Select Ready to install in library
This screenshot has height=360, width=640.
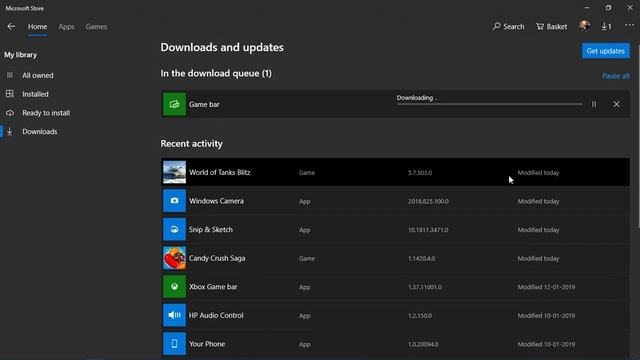(x=46, y=113)
